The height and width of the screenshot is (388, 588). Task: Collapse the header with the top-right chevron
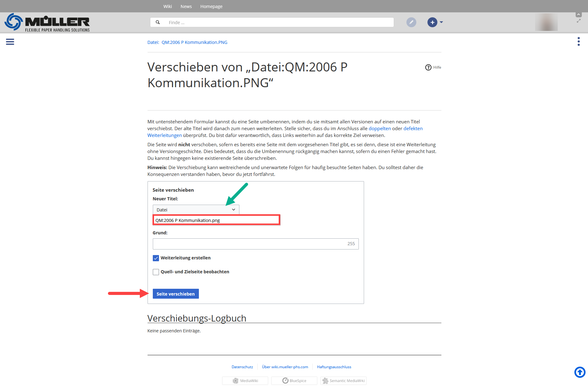[x=578, y=15]
